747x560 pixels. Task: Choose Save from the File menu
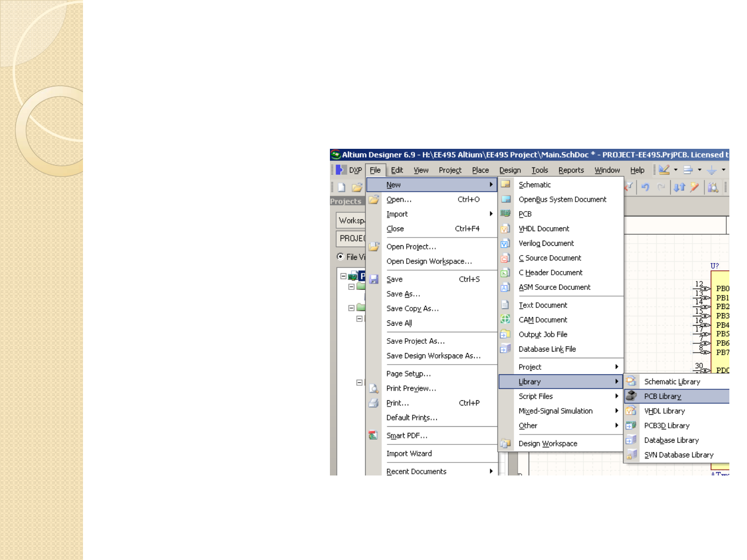coord(432,279)
